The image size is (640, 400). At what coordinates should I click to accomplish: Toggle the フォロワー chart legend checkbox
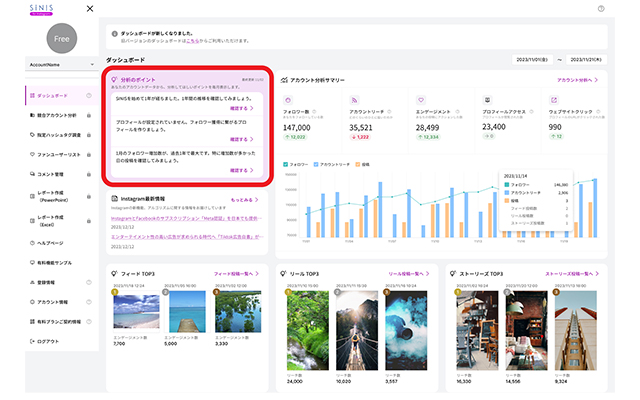point(285,164)
